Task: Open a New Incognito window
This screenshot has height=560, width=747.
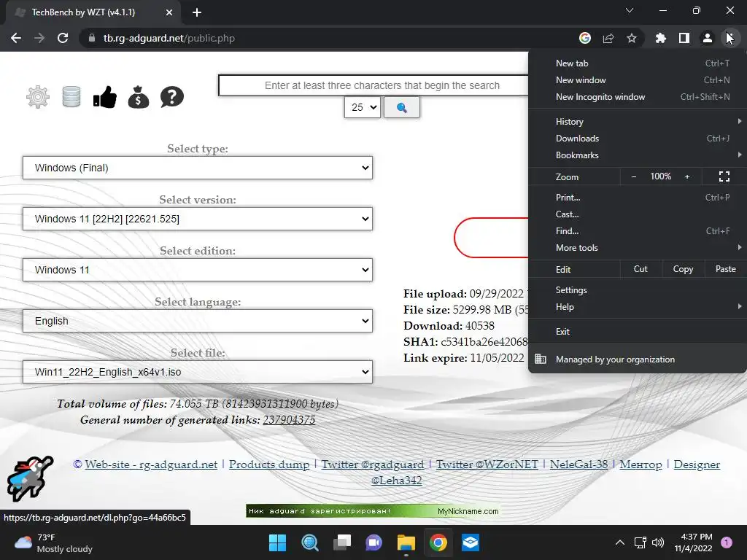Action: 638,97
